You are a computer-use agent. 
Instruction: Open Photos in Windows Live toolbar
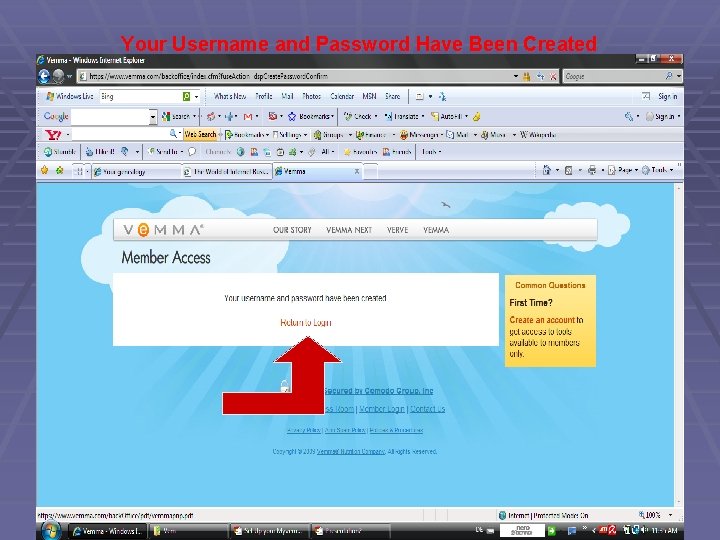point(311,96)
